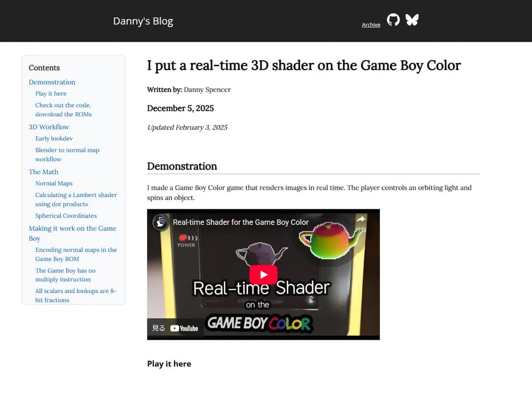The height and width of the screenshot is (399, 532).
Task: Select Play it here in Contents
Action: pyautogui.click(x=50, y=94)
